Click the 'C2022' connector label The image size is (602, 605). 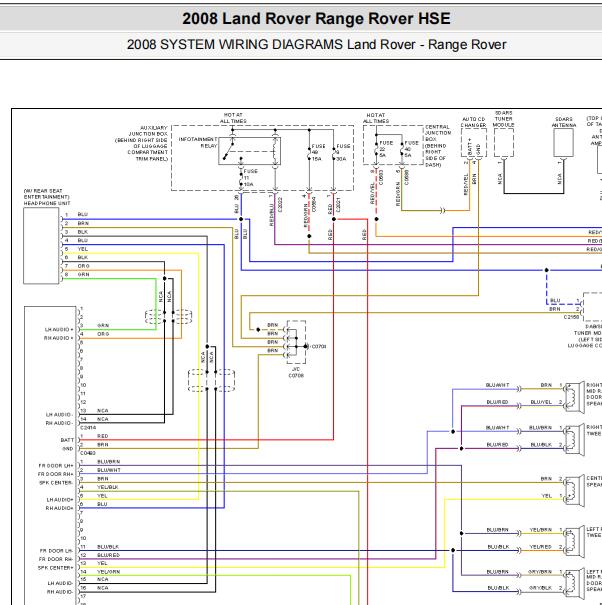(281, 205)
